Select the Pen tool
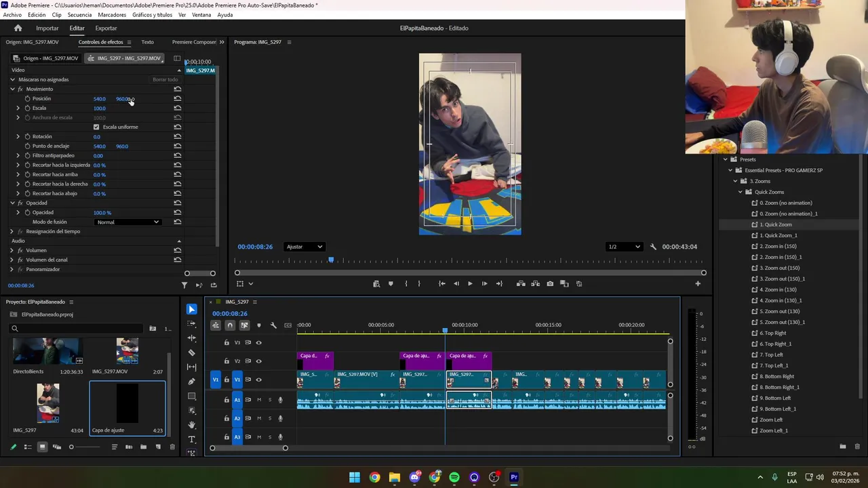The width and height of the screenshot is (868, 488). click(192, 382)
